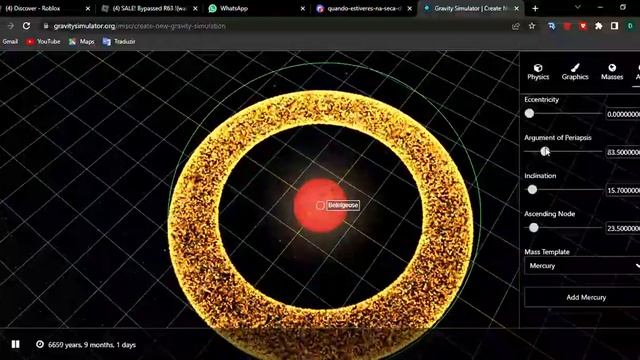This screenshot has width=640, height=360.
Task: Click the Ascending Node slider handle
Action: 533,228
